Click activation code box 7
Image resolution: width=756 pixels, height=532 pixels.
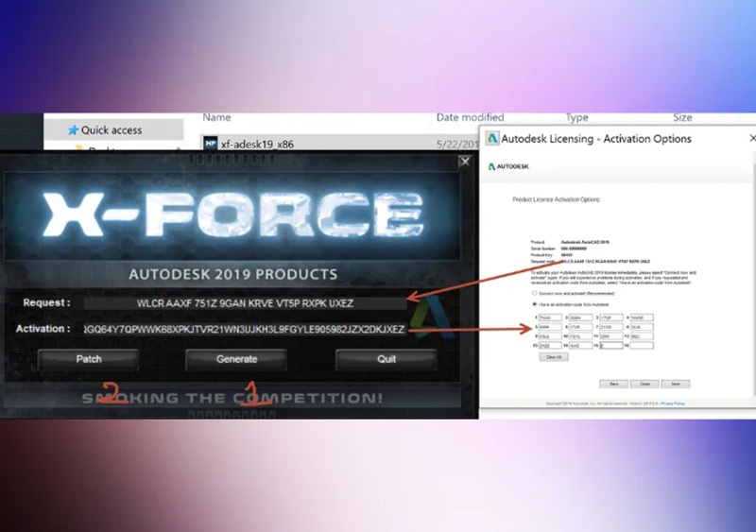point(611,327)
